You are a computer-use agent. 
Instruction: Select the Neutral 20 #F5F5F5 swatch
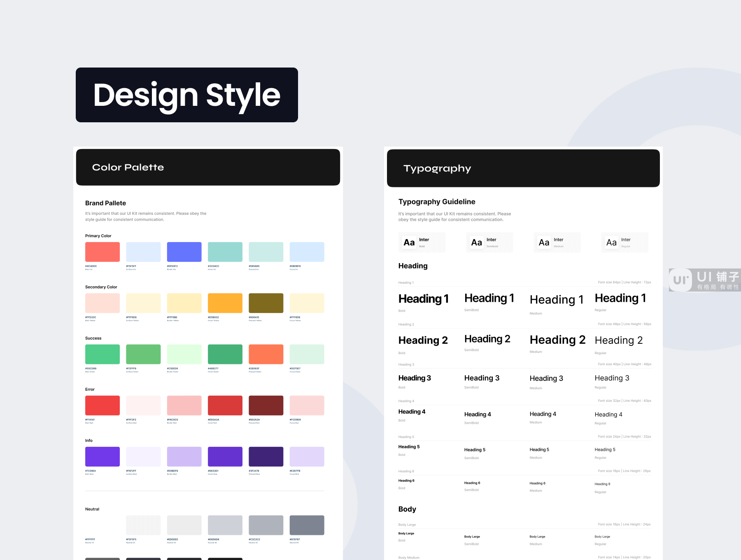(143, 525)
